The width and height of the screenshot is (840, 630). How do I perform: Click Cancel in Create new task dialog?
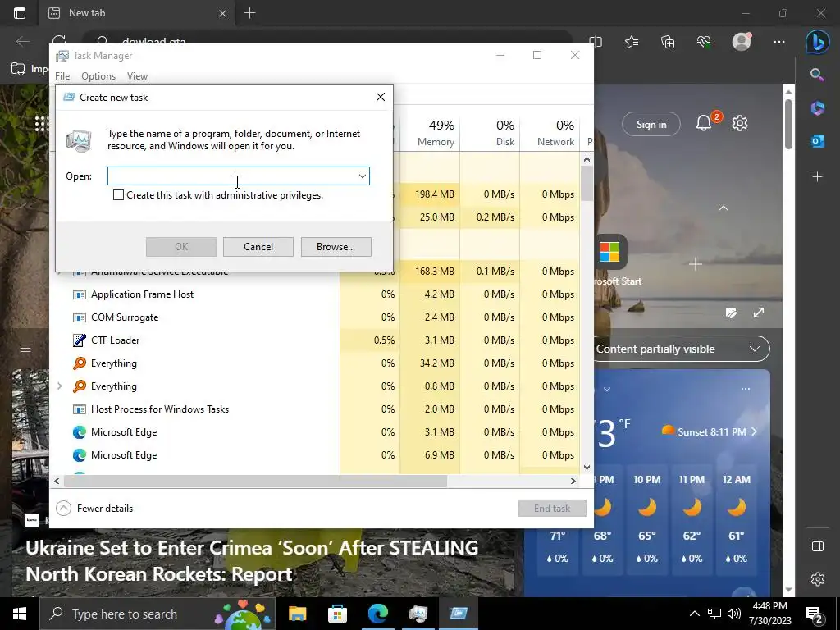258,247
